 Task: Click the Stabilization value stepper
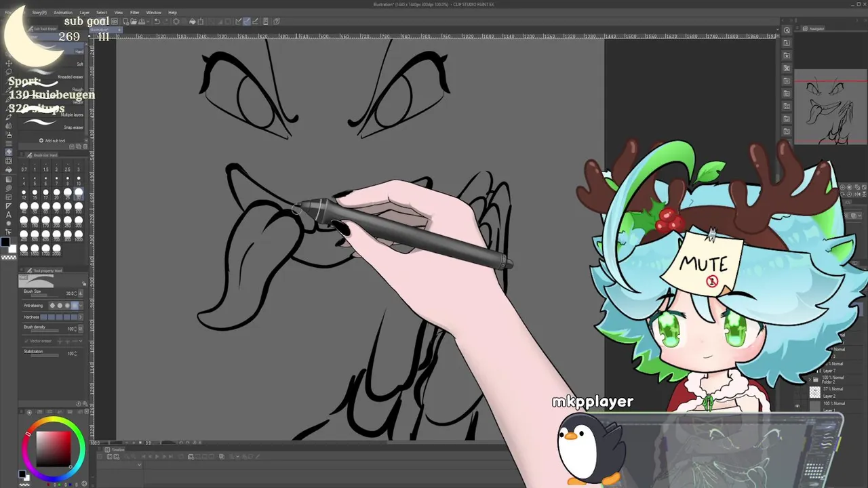tap(76, 353)
